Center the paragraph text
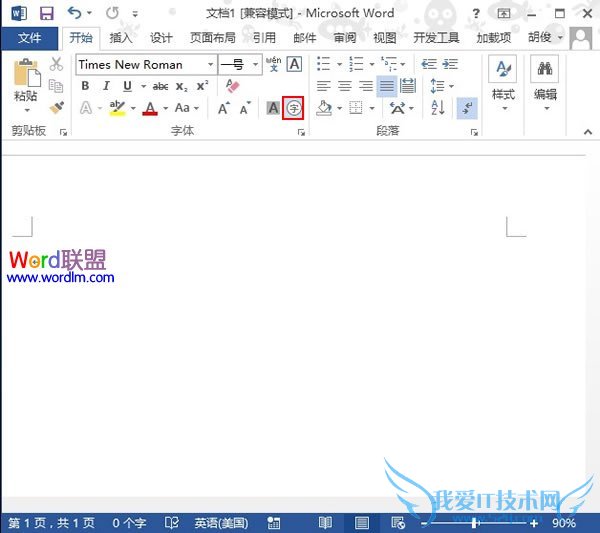Image resolution: width=600 pixels, height=533 pixels. [x=345, y=86]
